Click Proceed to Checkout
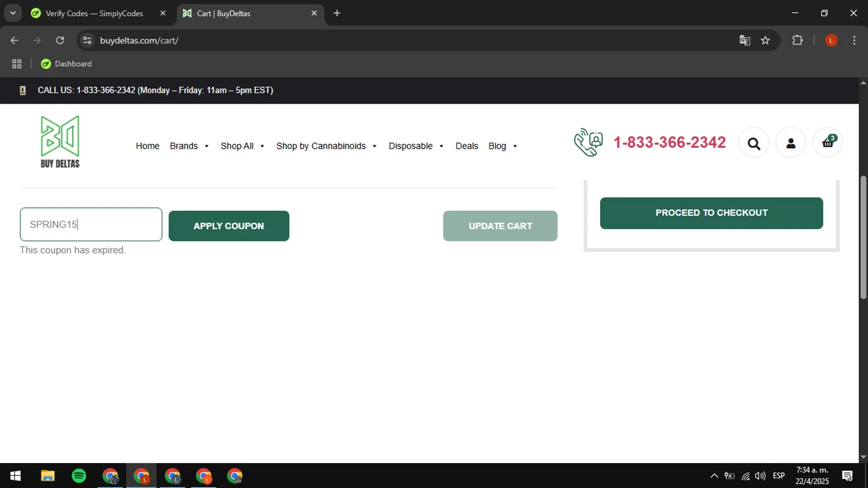Image resolution: width=868 pixels, height=488 pixels. point(711,213)
